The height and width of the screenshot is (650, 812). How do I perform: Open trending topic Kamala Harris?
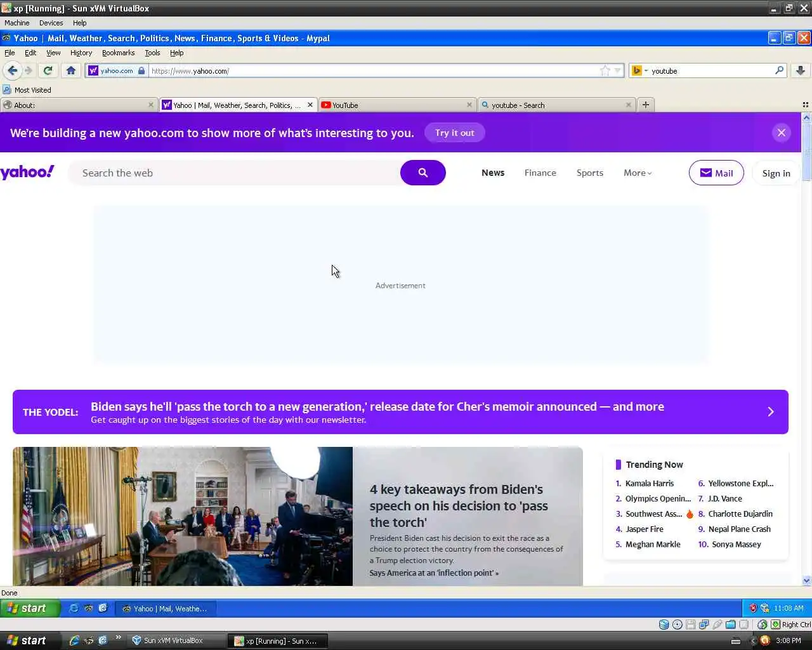point(649,483)
